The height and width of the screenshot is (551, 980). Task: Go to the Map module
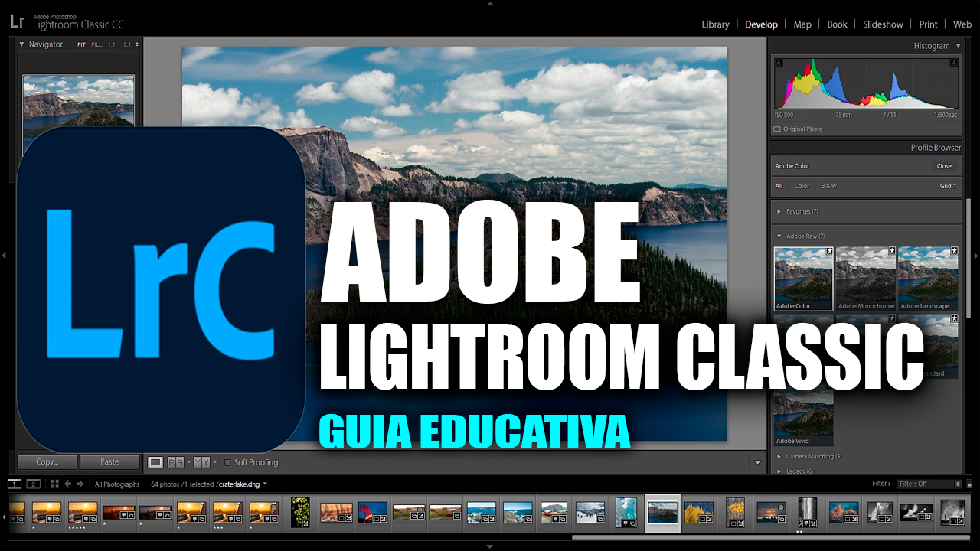click(802, 24)
